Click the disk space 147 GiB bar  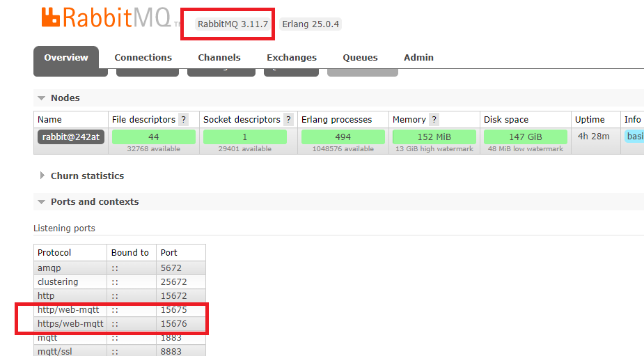[x=526, y=137]
